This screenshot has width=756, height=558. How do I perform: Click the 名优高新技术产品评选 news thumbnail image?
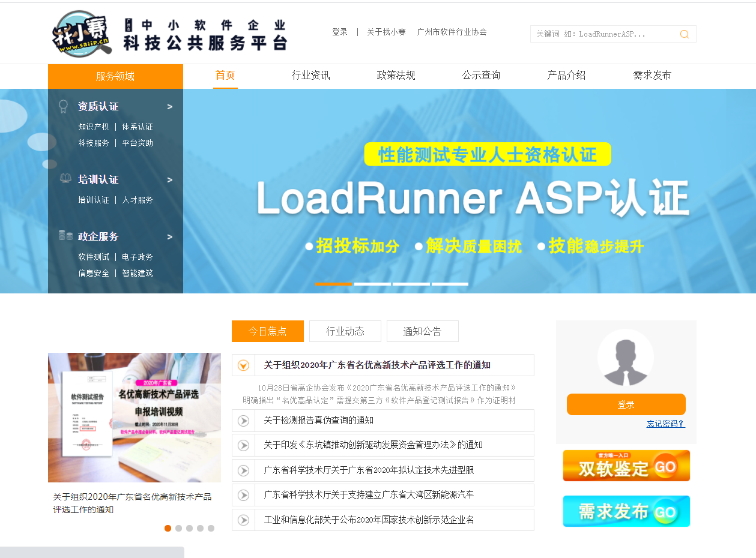[135, 418]
